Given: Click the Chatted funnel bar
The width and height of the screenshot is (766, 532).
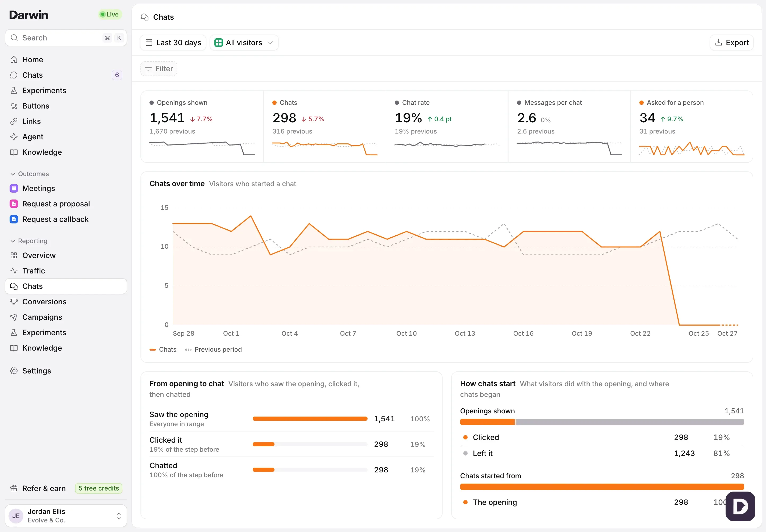Looking at the screenshot, I should (x=310, y=470).
